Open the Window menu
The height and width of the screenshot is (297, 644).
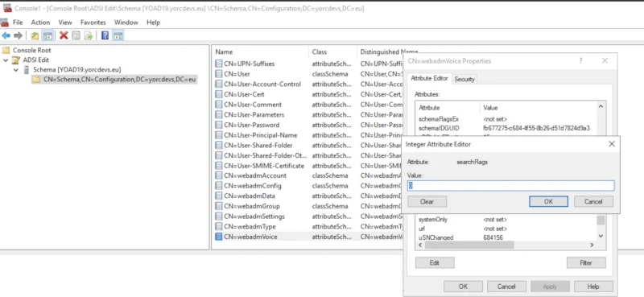(126, 23)
